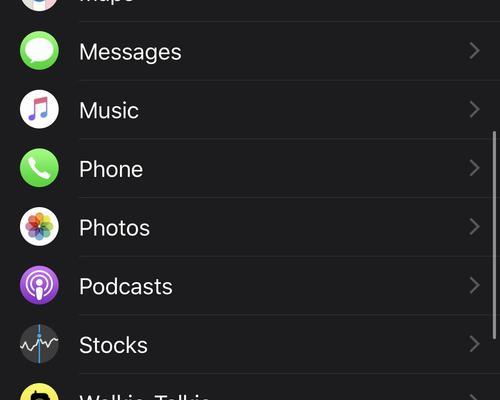Tap the Stocks chart icon
Screen dimensions: 500x400
point(39,344)
